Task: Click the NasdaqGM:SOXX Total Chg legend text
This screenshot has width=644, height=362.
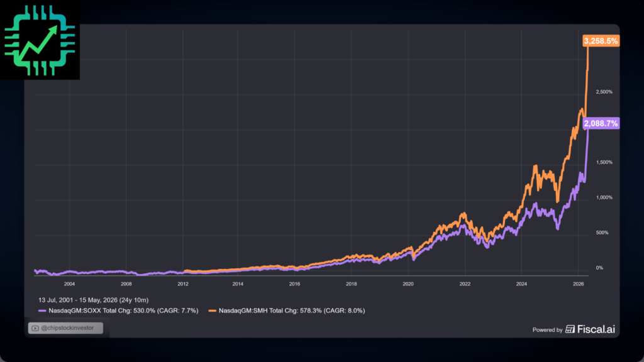Action: 123,310
